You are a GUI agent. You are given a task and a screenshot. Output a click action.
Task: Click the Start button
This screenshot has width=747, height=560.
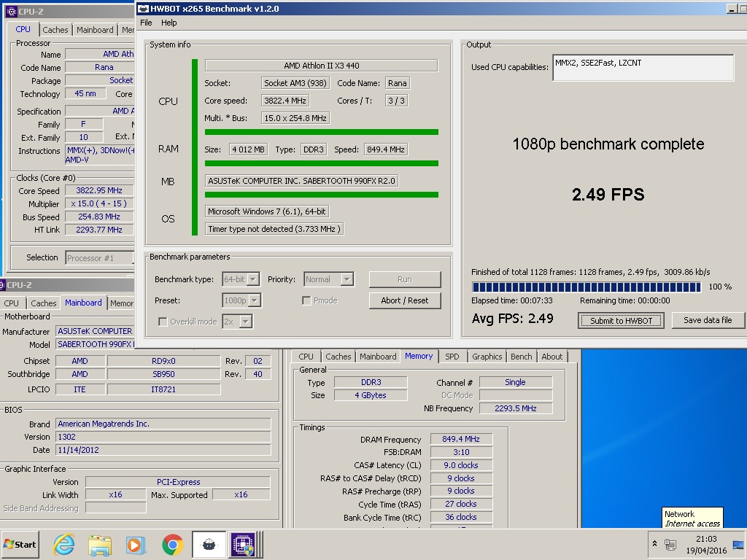[x=20, y=544]
